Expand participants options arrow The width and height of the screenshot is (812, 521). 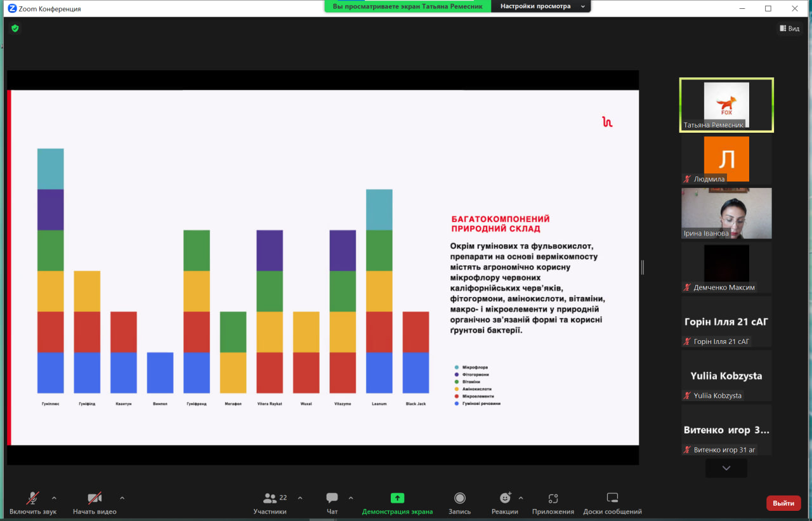[x=300, y=498]
